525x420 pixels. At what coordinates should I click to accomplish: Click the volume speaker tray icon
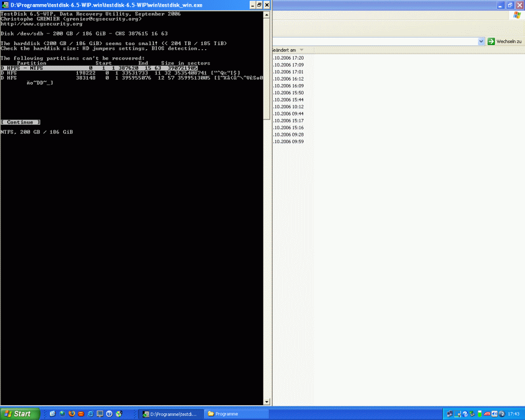494,414
